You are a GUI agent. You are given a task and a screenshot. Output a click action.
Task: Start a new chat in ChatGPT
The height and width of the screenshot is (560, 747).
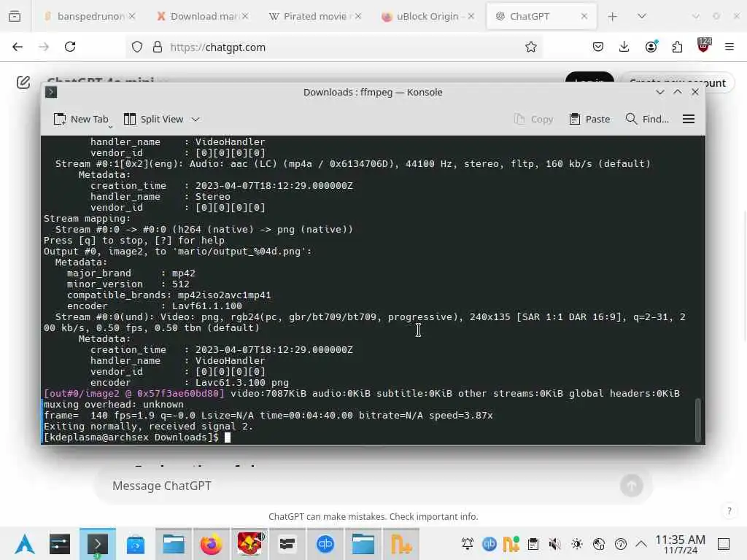[x=23, y=82]
